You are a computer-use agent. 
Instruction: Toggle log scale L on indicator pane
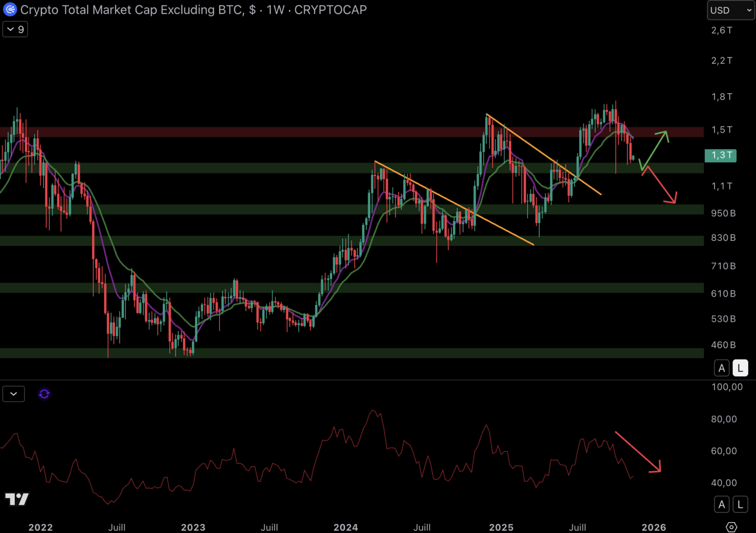click(x=740, y=504)
